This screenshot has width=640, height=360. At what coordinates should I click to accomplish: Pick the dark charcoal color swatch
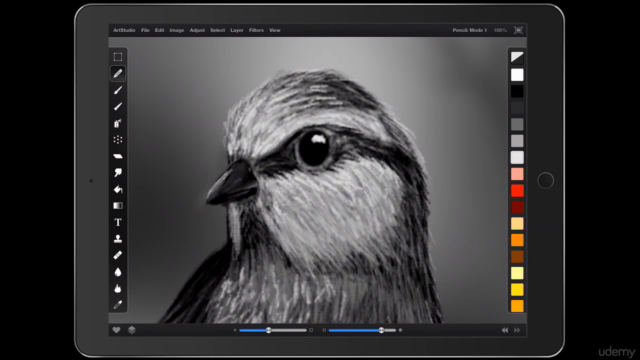pyautogui.click(x=517, y=108)
